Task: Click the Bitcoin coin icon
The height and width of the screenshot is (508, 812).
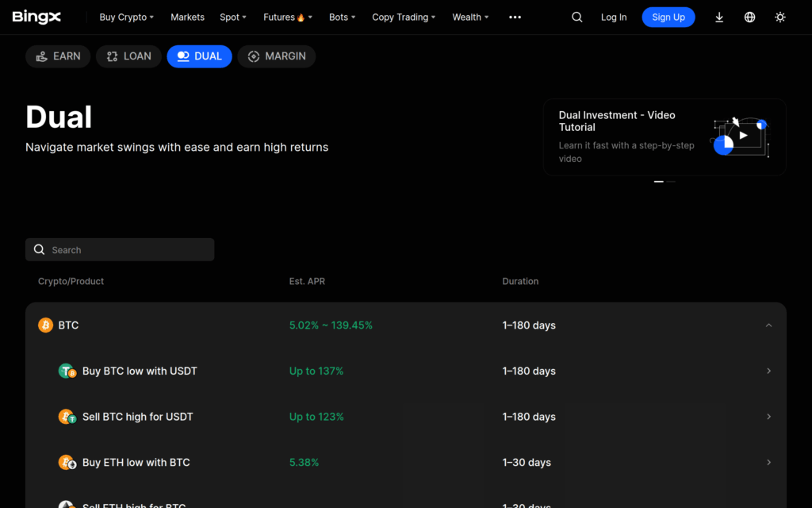Action: click(45, 325)
